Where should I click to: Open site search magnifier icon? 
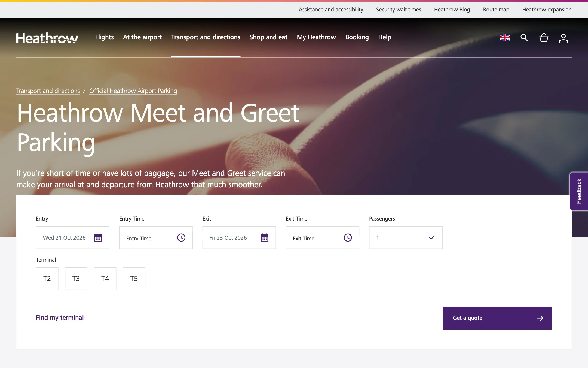(x=524, y=38)
